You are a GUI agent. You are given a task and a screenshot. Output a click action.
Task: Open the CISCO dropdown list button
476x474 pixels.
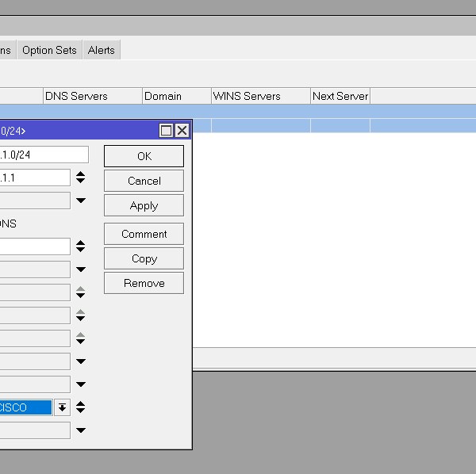coord(62,407)
